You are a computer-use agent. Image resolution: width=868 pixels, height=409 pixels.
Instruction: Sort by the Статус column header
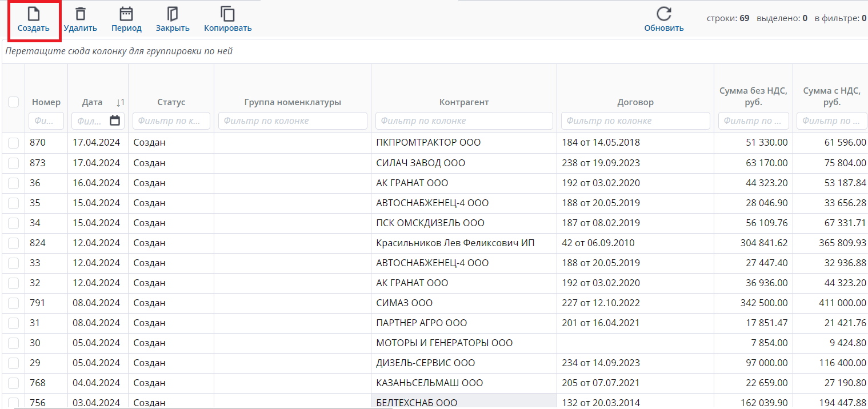coord(171,102)
